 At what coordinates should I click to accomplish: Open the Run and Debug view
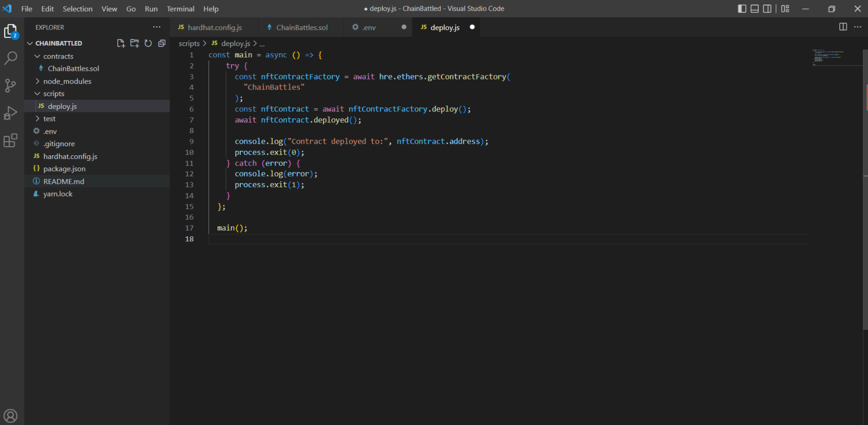[11, 113]
